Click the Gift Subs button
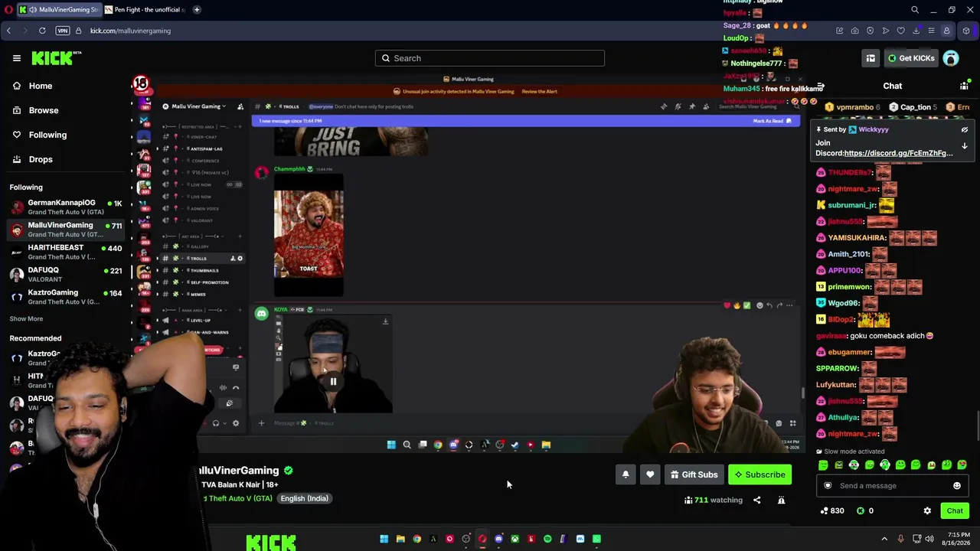This screenshot has width=980, height=551. [x=694, y=474]
